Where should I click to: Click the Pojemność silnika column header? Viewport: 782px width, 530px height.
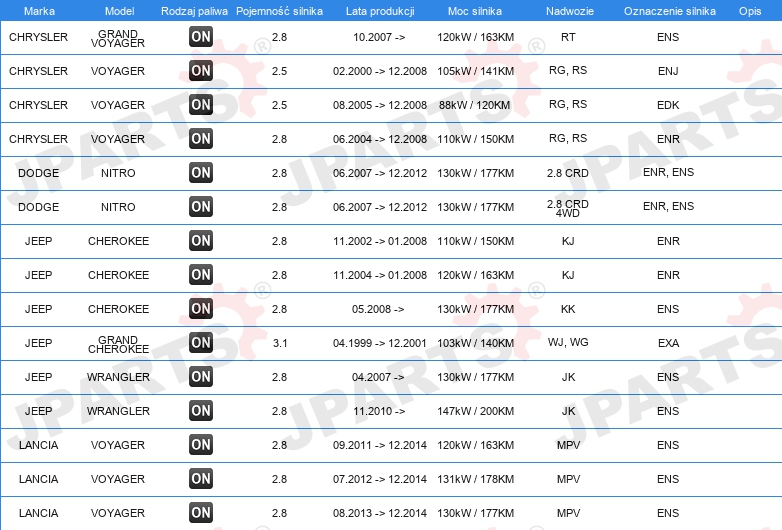(279, 11)
